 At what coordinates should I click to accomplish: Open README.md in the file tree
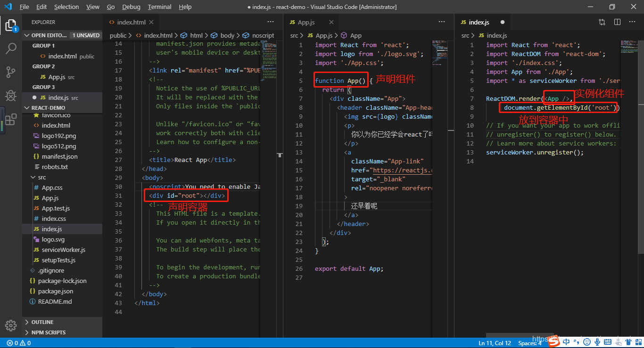tap(62, 301)
